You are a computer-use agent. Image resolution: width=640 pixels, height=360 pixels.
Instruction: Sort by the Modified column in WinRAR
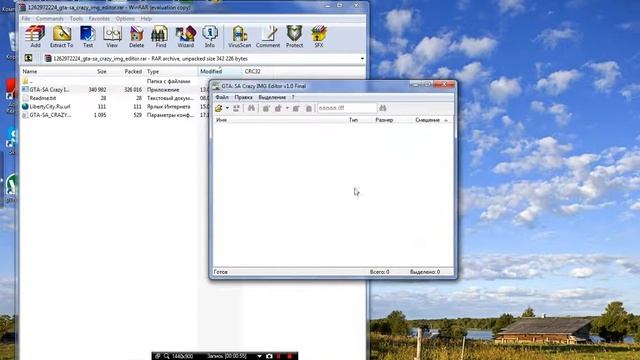(211, 71)
